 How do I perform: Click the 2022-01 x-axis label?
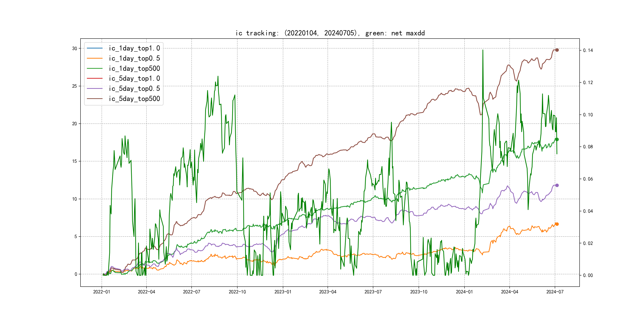(102, 292)
